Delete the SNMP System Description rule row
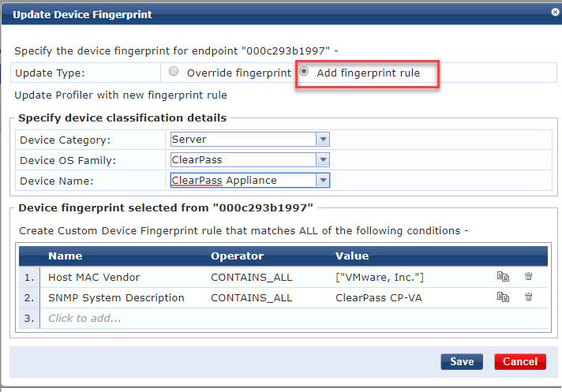Screen dimensions: 562x392 coord(528,297)
